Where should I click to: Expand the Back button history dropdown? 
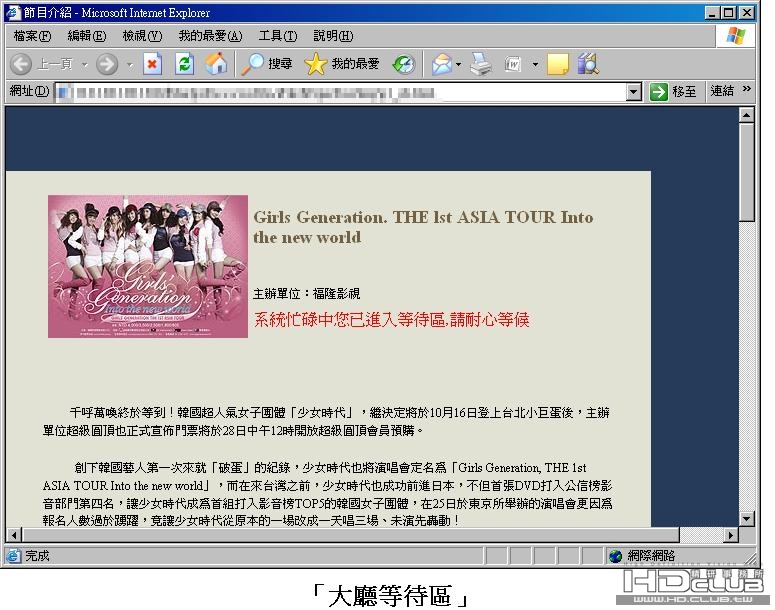click(85, 64)
